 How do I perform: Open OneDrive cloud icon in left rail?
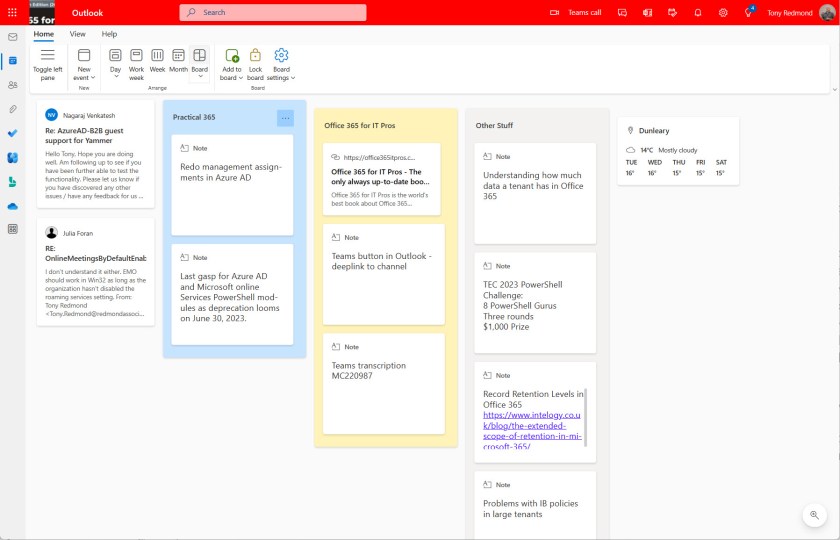(x=13, y=206)
